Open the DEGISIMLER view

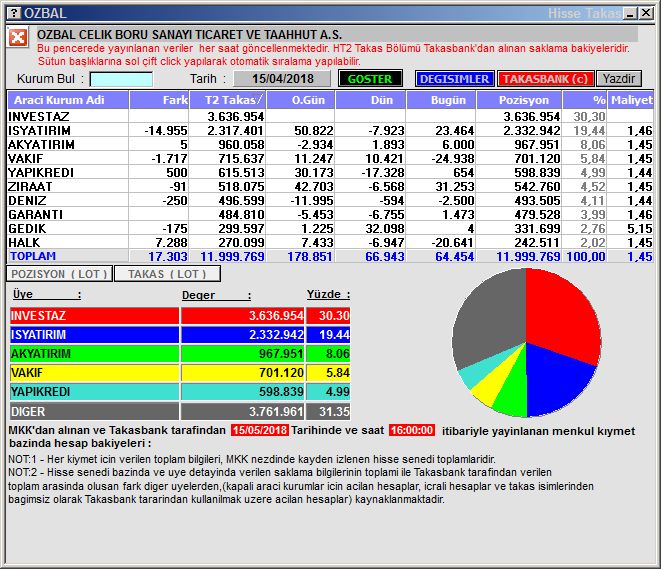click(454, 79)
